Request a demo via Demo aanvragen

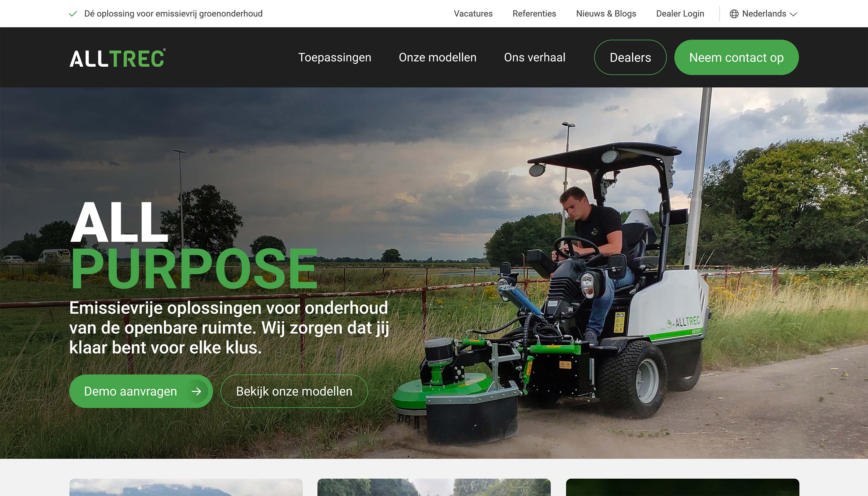pyautogui.click(x=131, y=392)
